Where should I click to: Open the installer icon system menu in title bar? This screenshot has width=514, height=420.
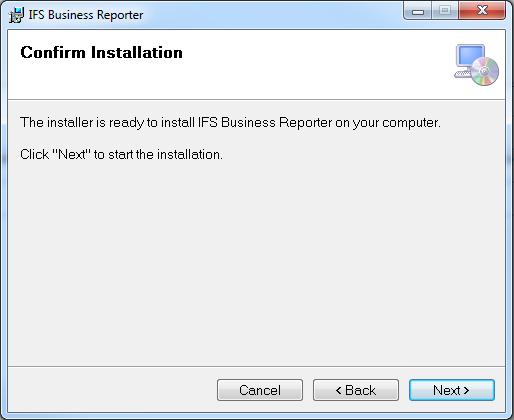coord(16,15)
